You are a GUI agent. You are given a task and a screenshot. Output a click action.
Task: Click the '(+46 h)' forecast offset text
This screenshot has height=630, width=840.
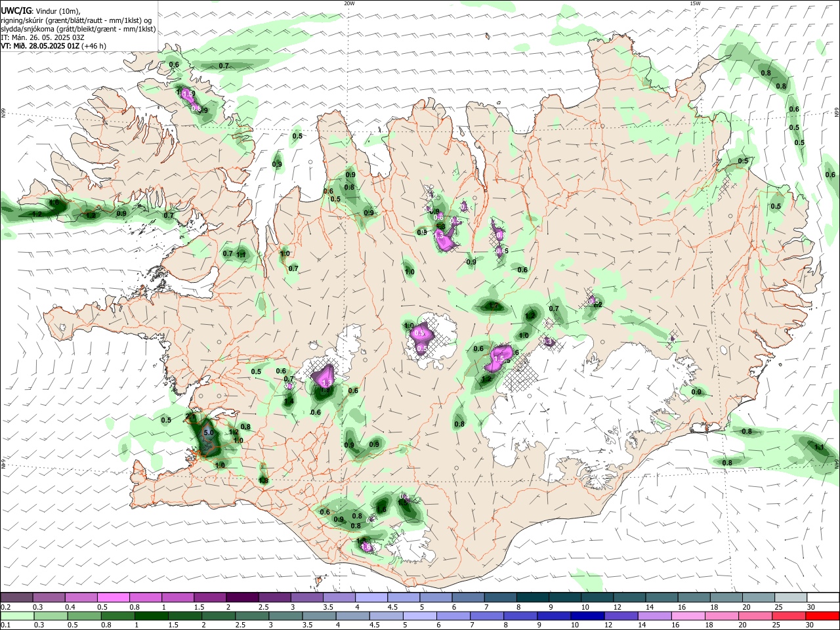[94, 46]
